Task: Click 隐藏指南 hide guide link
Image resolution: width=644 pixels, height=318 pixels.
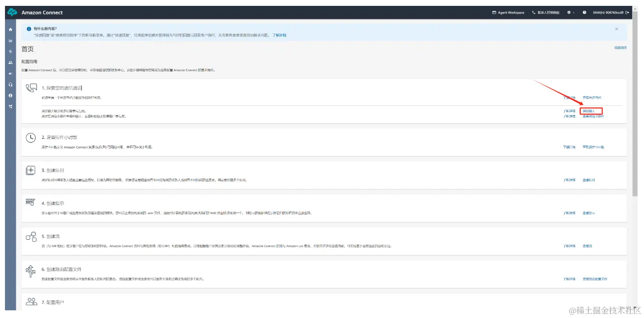Action: coord(620,48)
